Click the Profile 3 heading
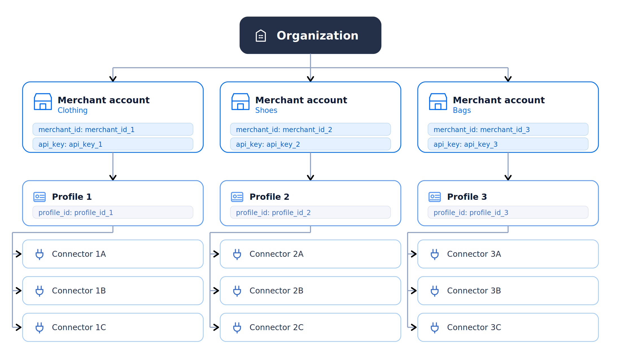The image size is (621, 364). pyautogui.click(x=467, y=197)
